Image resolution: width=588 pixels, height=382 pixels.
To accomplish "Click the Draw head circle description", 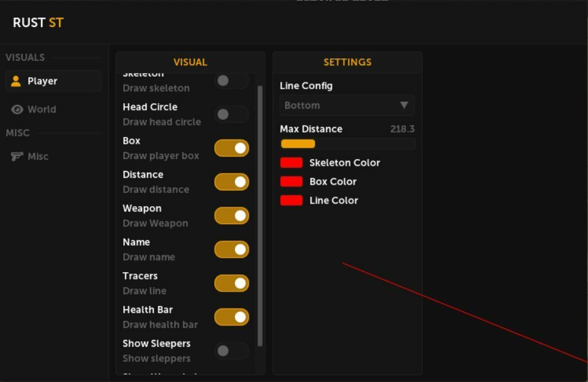I will tap(161, 122).
